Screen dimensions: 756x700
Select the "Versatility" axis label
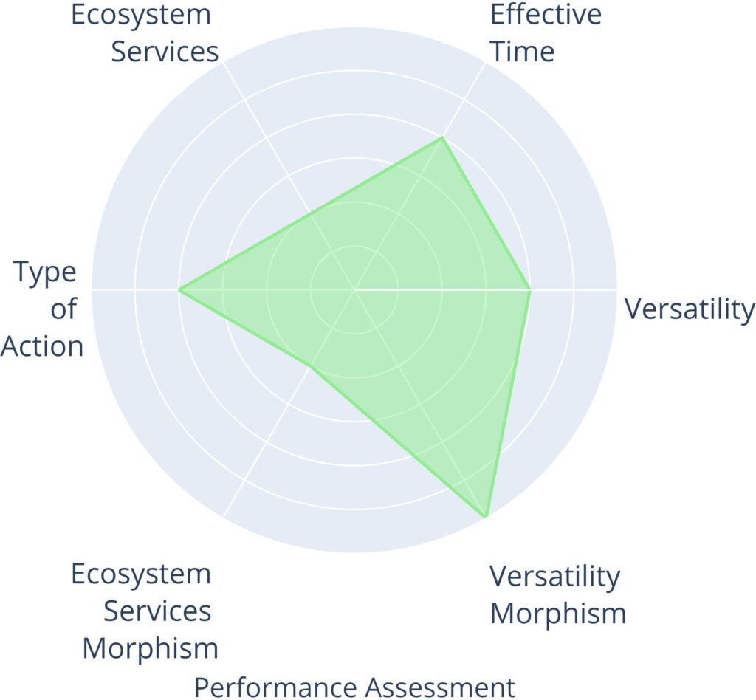coord(690,309)
